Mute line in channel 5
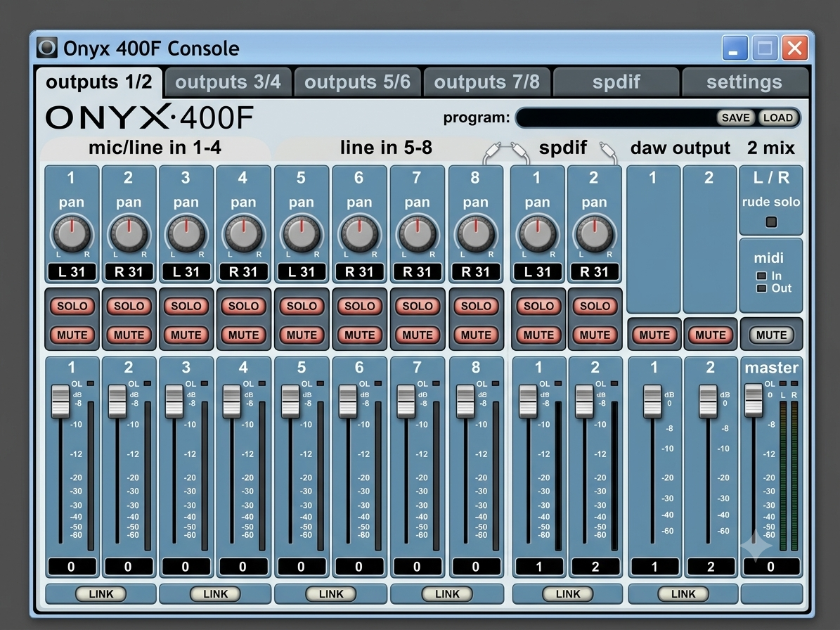The height and width of the screenshot is (630, 840). coord(302,335)
